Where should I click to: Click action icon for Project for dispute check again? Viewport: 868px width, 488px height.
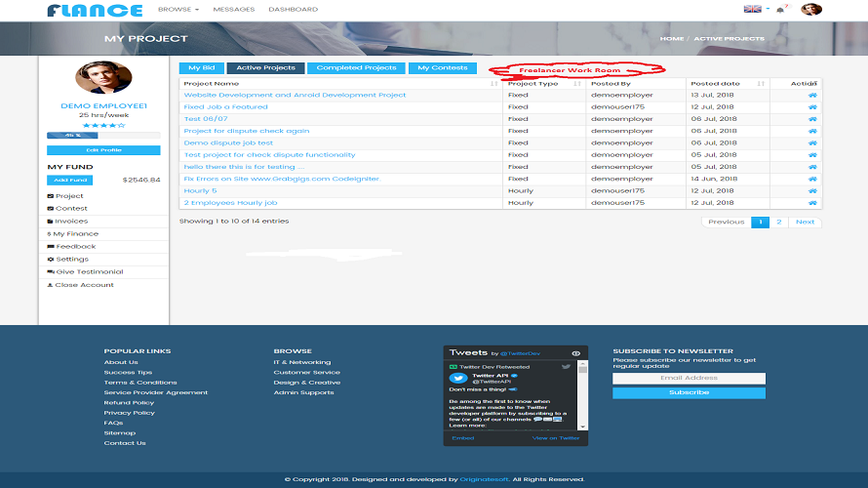[812, 132]
